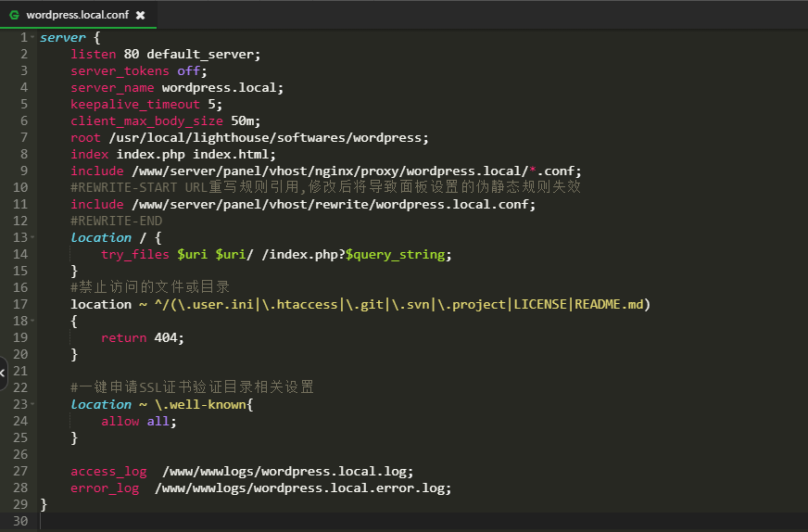Click line number 21 in the gutter
This screenshot has width=808, height=532.
click(x=20, y=371)
